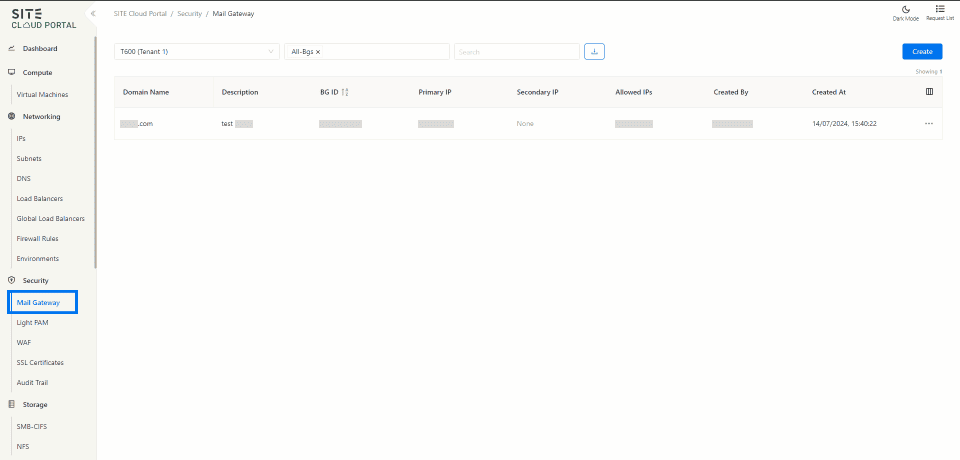Open Dashboard in the sidebar
Screen dimensions: 960x460
(x=40, y=48)
